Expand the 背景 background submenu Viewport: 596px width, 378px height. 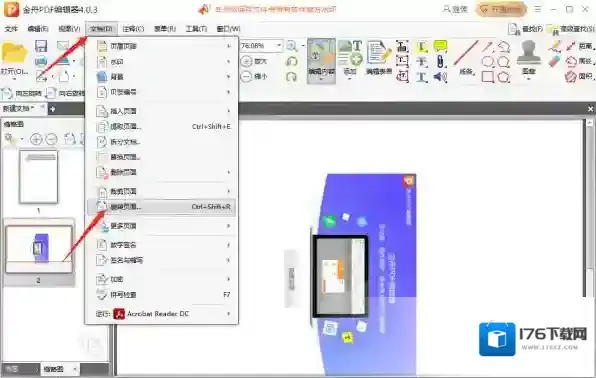162,77
